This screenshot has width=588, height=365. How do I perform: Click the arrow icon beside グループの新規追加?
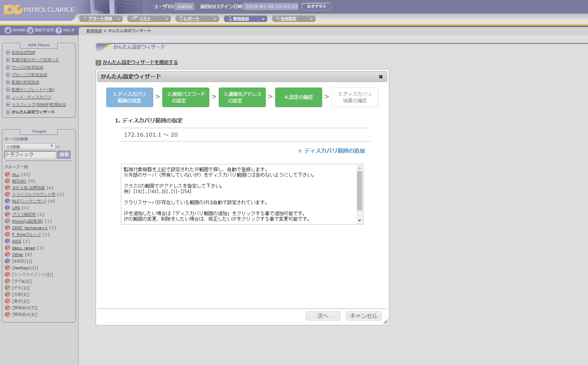point(8,75)
